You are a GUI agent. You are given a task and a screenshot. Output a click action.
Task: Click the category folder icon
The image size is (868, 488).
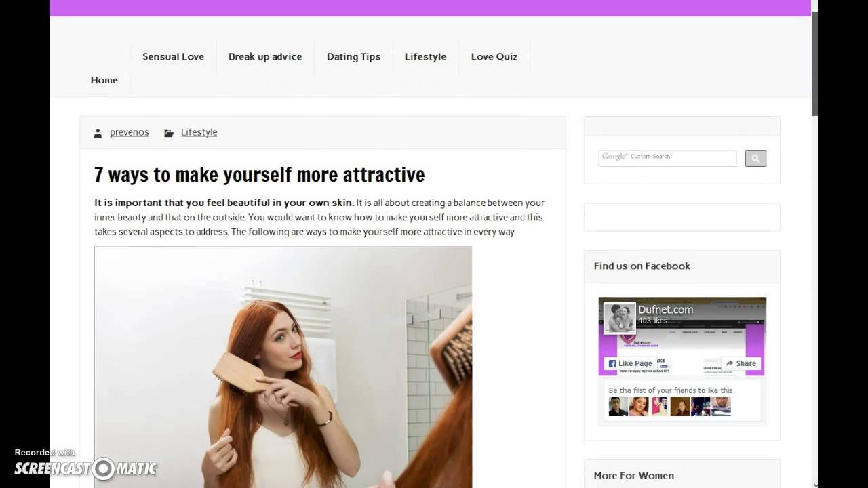point(169,133)
